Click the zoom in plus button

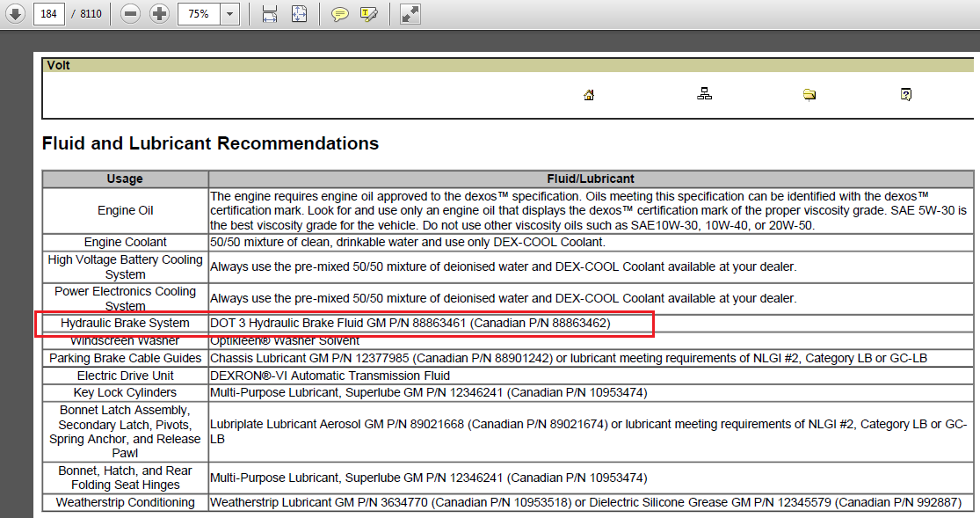click(159, 14)
